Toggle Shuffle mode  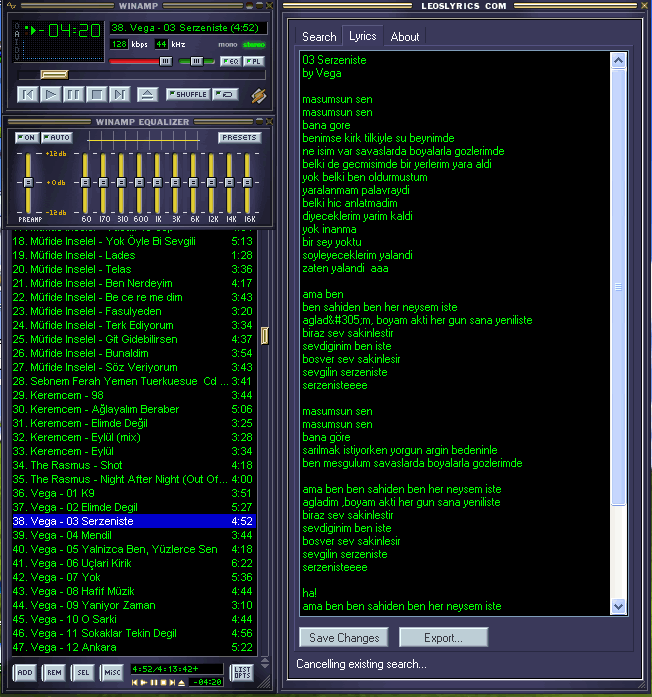pyautogui.click(x=188, y=94)
